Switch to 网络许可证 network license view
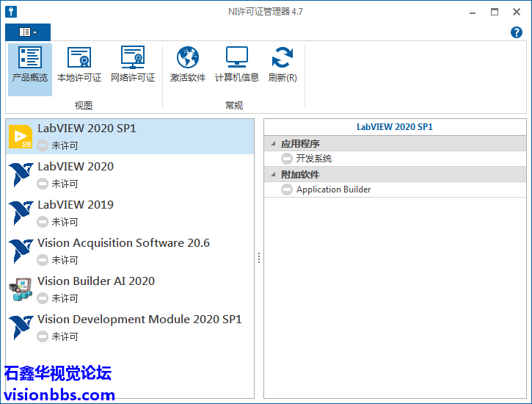This screenshot has height=404, width=532. [x=133, y=59]
